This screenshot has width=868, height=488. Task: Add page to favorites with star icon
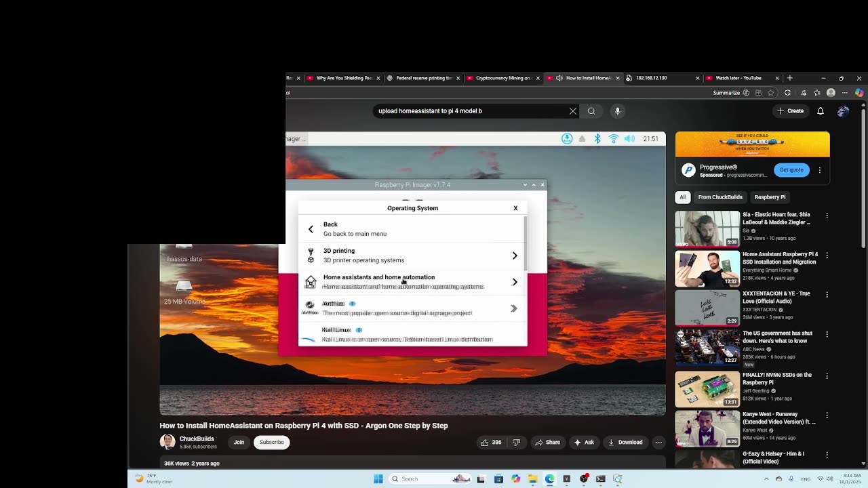pos(771,92)
